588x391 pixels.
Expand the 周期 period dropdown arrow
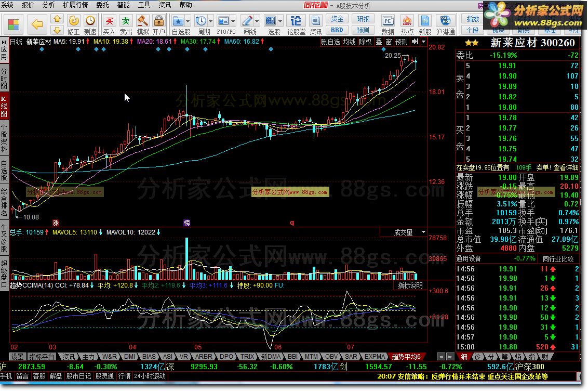tap(210, 21)
